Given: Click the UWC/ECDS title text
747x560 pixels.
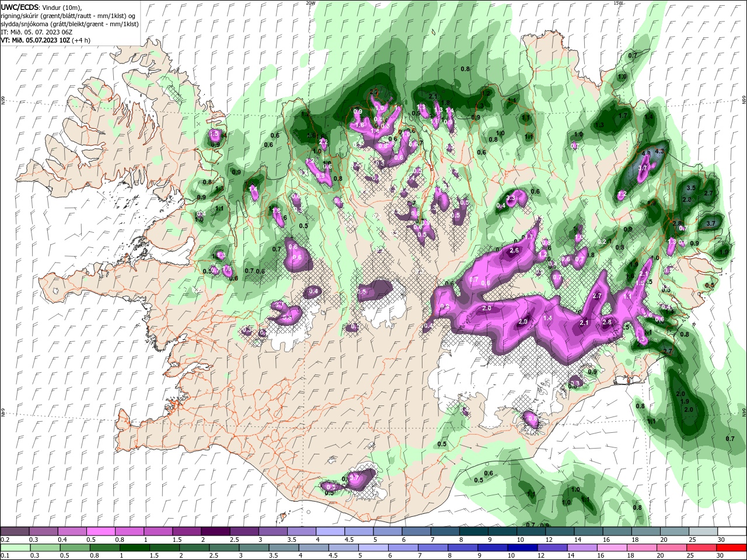Looking at the screenshot, I should point(20,6).
